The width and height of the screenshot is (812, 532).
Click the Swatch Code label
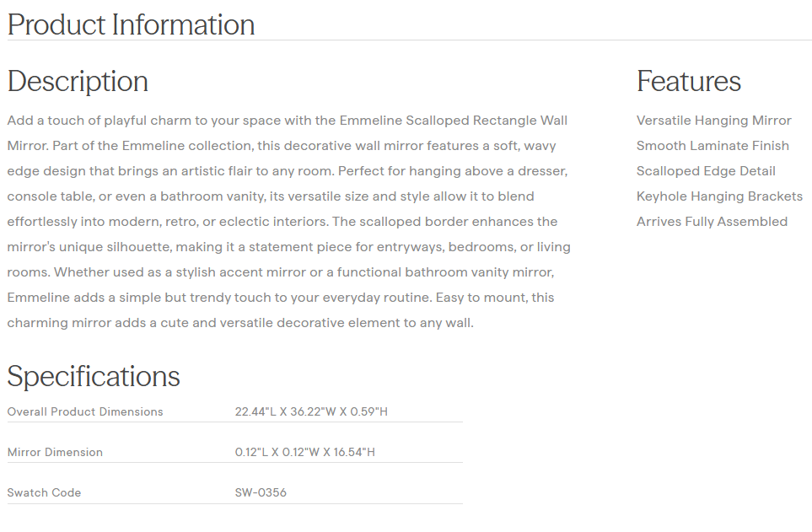click(x=44, y=493)
